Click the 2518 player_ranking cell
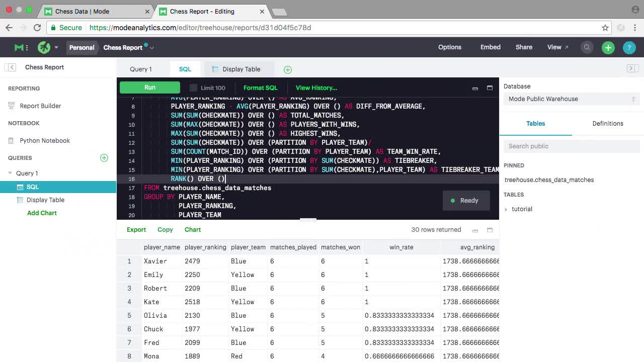 (x=192, y=302)
